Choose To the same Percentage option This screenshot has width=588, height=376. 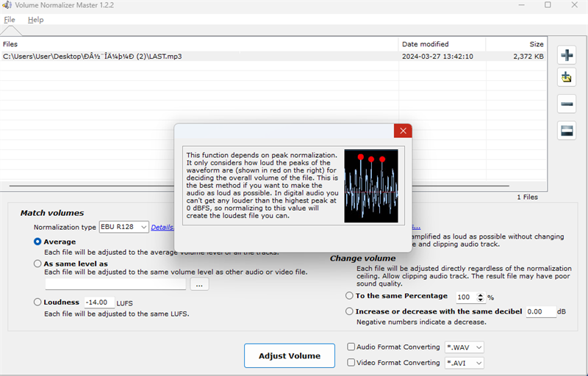[349, 296]
